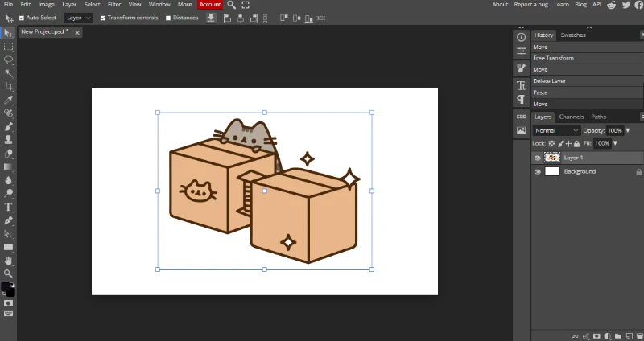Expand the Opacity slider arrow
The image size is (644, 341).
point(628,130)
